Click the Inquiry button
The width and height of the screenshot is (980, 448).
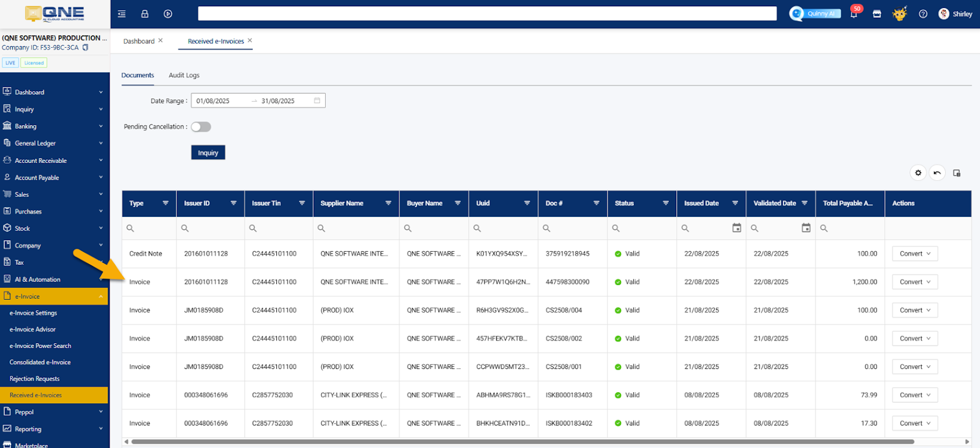tap(208, 153)
